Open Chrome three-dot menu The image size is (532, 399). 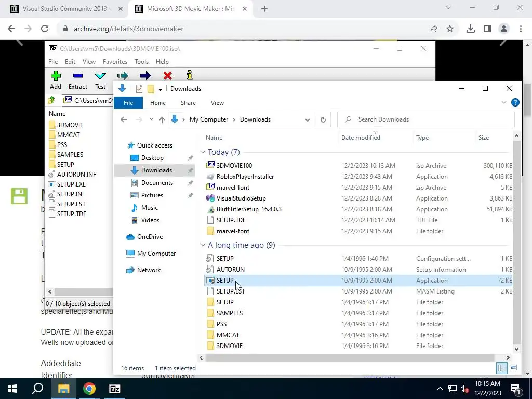(x=521, y=29)
